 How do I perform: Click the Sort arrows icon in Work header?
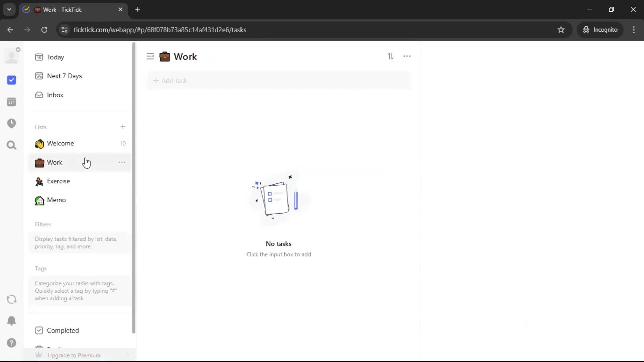391,56
